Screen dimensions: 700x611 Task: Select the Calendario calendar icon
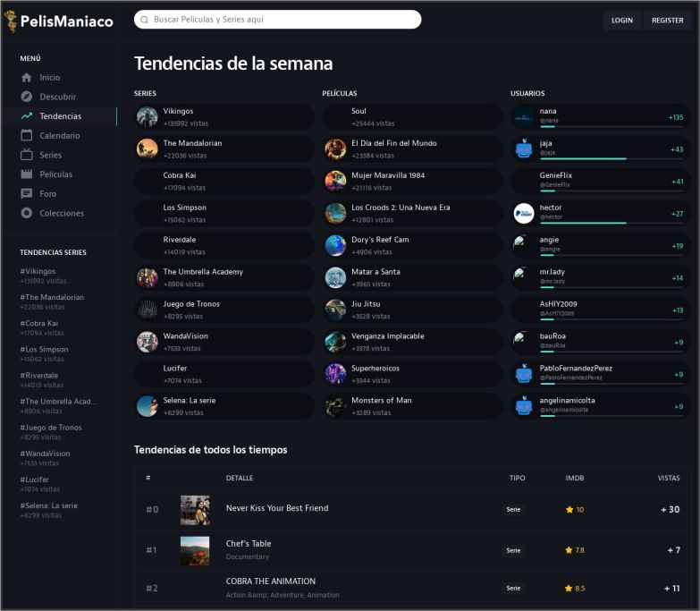(27, 136)
